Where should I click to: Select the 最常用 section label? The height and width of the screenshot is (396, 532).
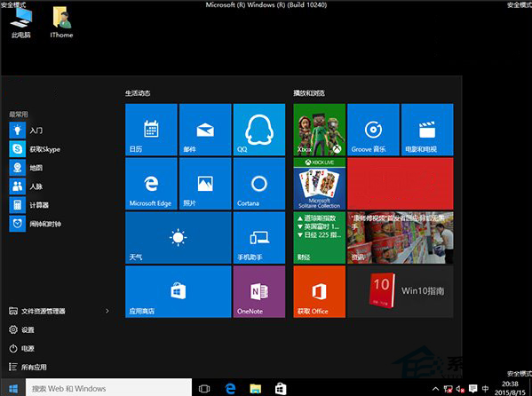(x=19, y=115)
